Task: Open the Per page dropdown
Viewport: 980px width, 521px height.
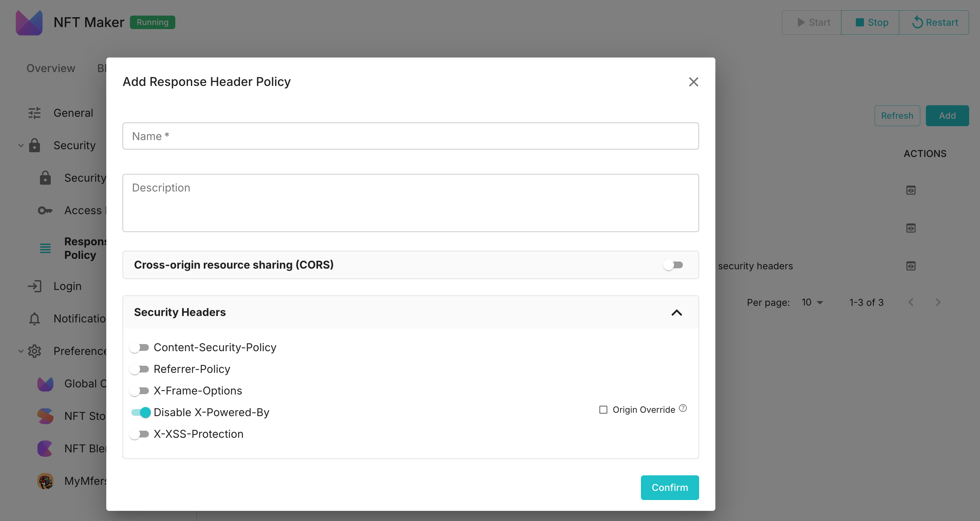Action: 812,302
